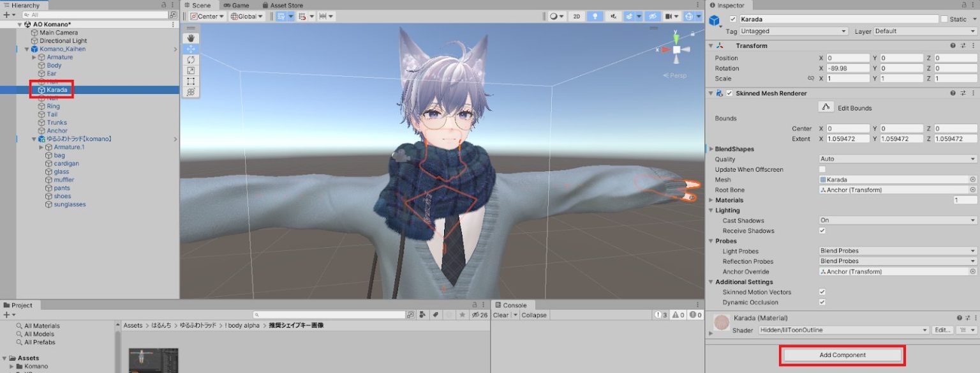Enable Update When Offscreen checkbox
Viewport: 980px width, 373px height.
click(x=822, y=169)
